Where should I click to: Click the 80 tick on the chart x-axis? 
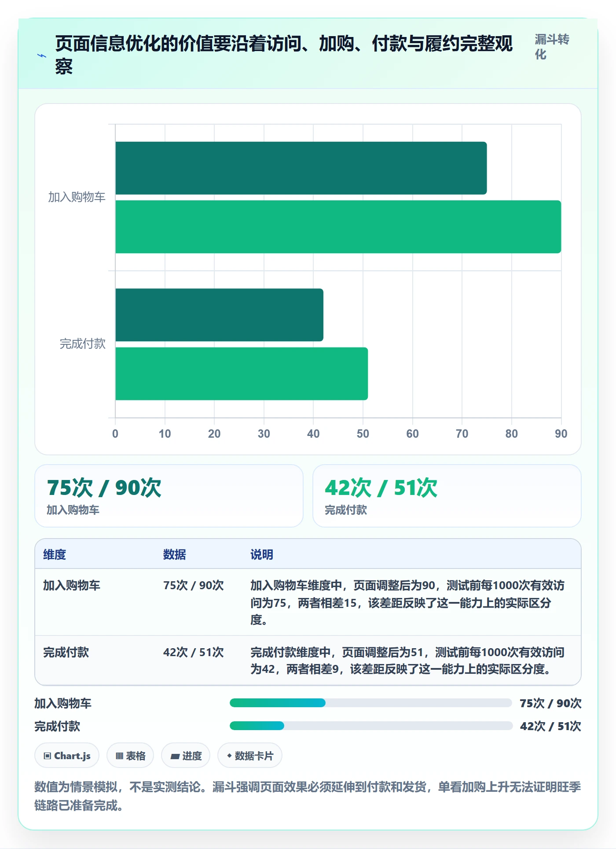511,434
